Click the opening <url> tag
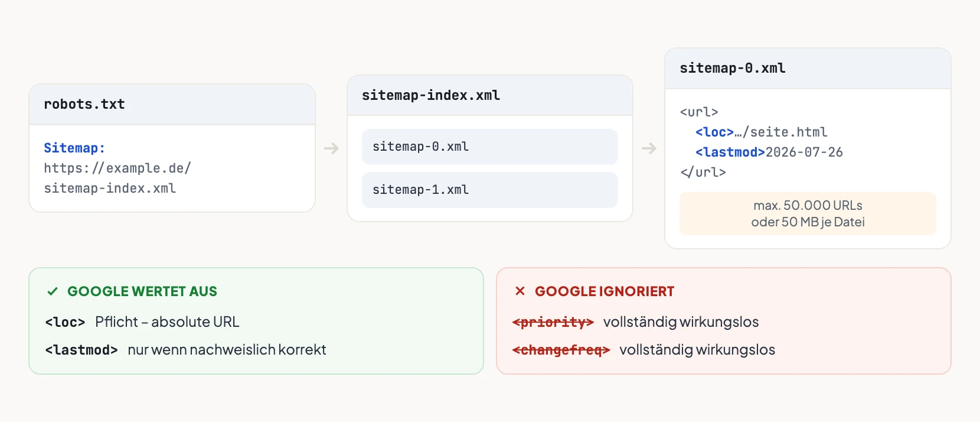The height and width of the screenshot is (422, 980). pyautogui.click(x=699, y=112)
